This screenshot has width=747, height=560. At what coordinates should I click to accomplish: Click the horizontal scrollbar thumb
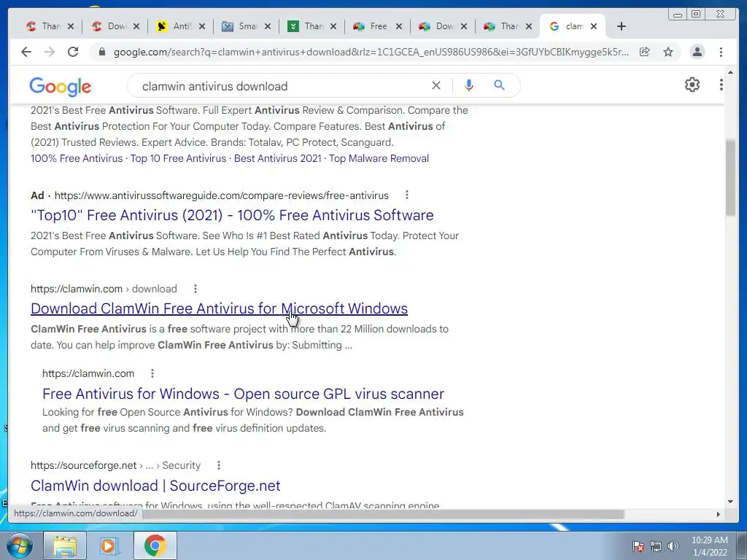[x=382, y=514]
